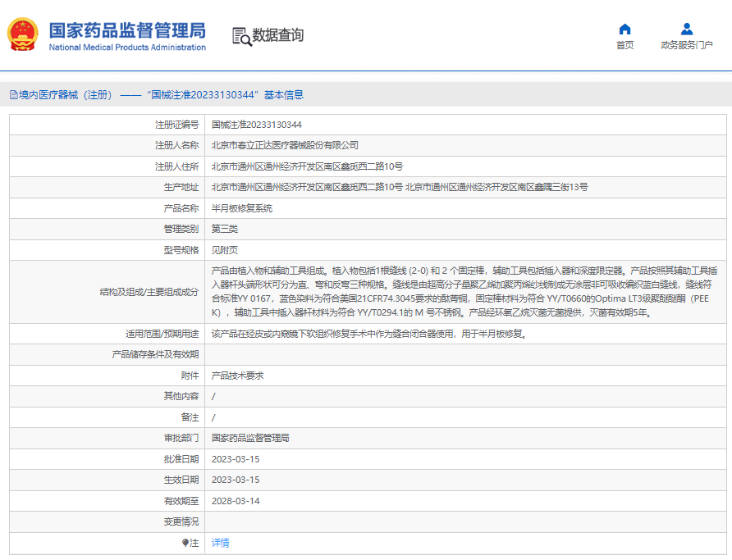
Task: Click the 境内医疗器械（注册）breadcrumb title
Action: pyautogui.click(x=66, y=95)
